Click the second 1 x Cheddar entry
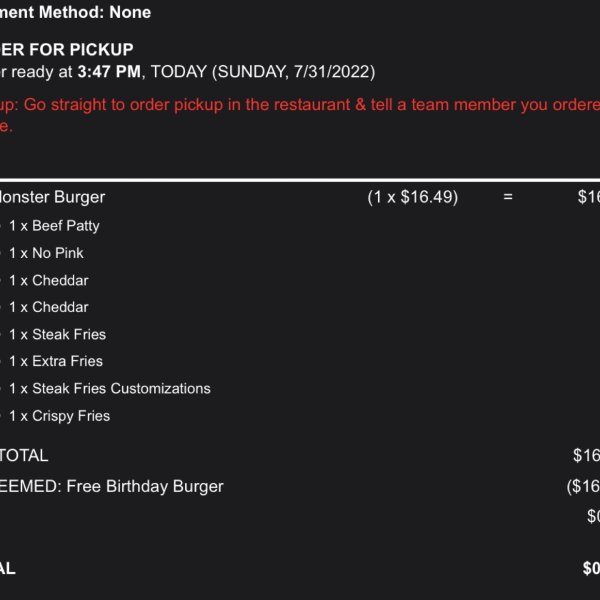Screen dimensions: 600x600 [x=49, y=307]
